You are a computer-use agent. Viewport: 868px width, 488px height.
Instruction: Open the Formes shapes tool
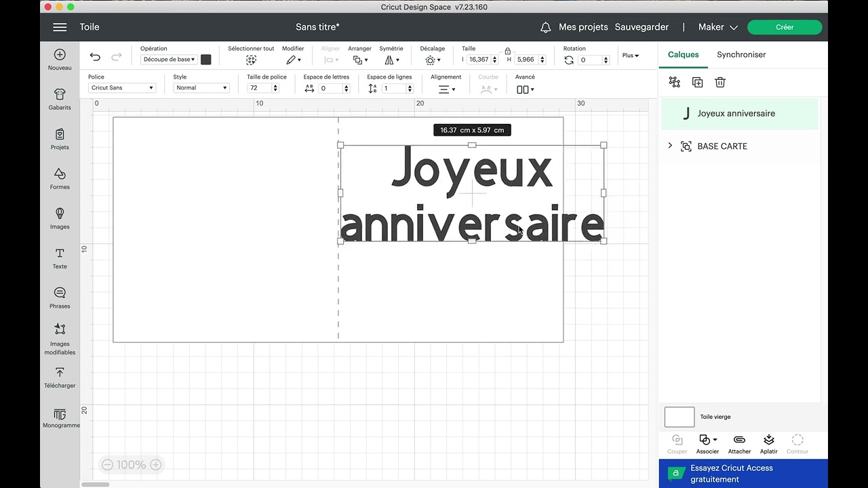pos(60,179)
